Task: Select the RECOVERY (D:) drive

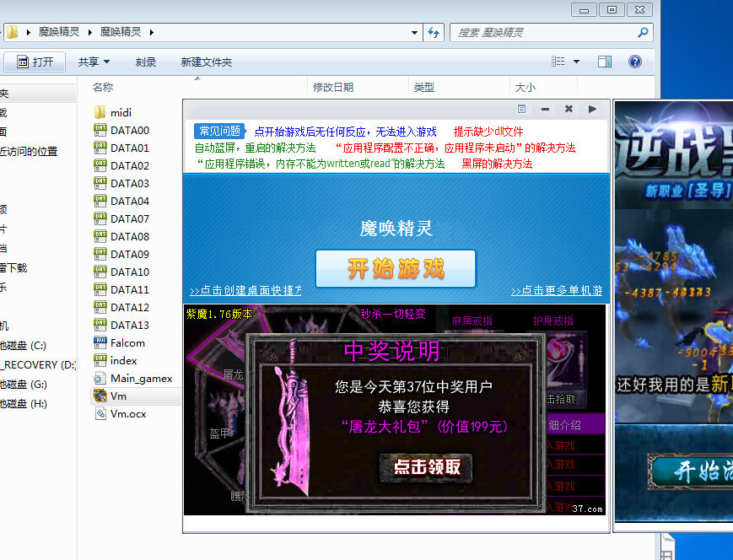Action: pos(37,365)
